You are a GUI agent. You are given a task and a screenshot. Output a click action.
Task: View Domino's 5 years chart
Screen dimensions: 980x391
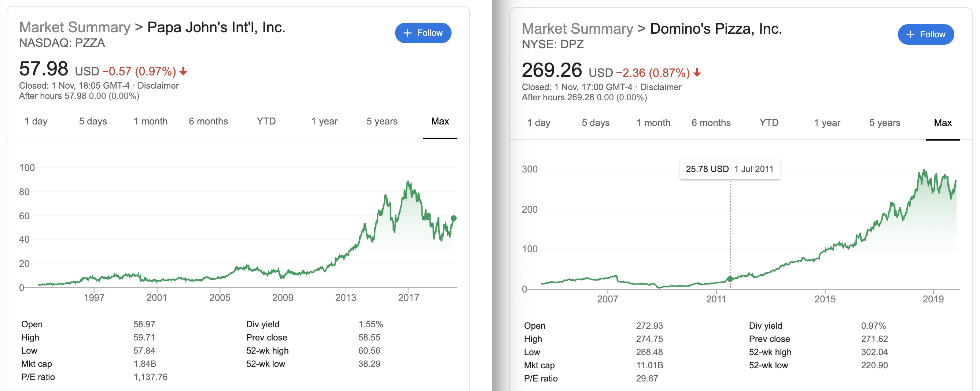click(884, 123)
